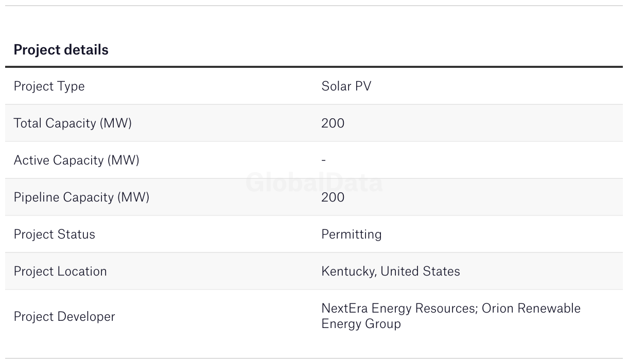This screenshot has width=628, height=364.
Task: Select the Active Capacity (MW) label
Action: pos(76,160)
